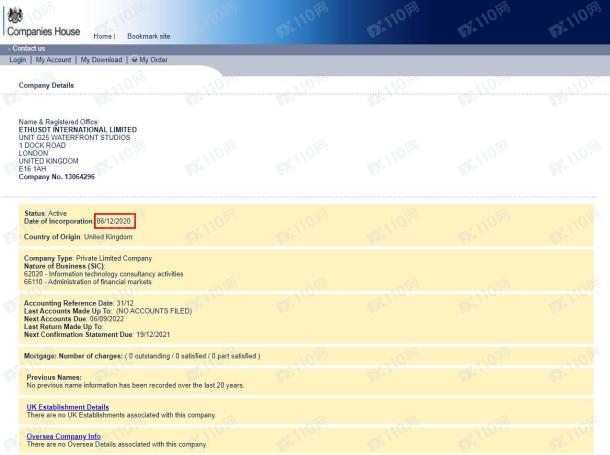Click the Last Return Made Up To label
The image size is (610, 455).
(63, 326)
